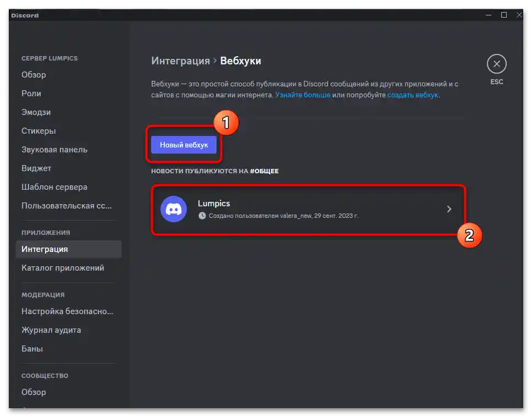Expand the Lumpics webhook details with its chevron
Image resolution: width=532 pixels, height=417 pixels.
448,209
